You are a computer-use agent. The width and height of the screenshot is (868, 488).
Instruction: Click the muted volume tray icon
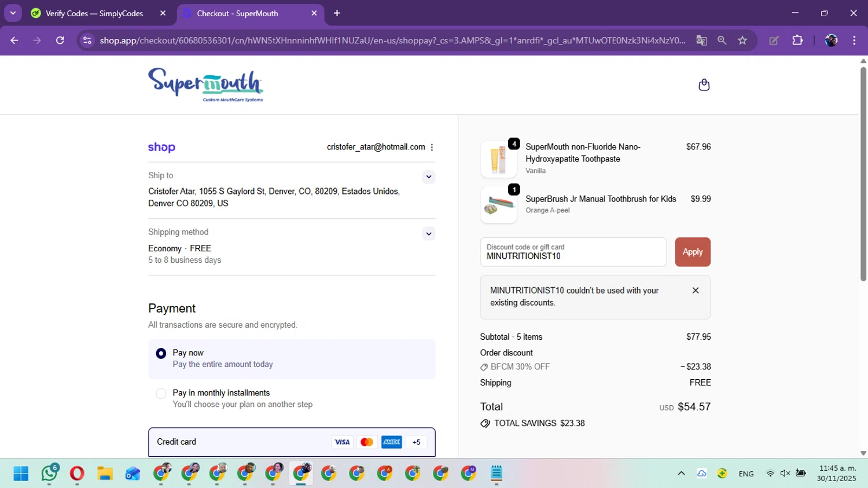785,474
